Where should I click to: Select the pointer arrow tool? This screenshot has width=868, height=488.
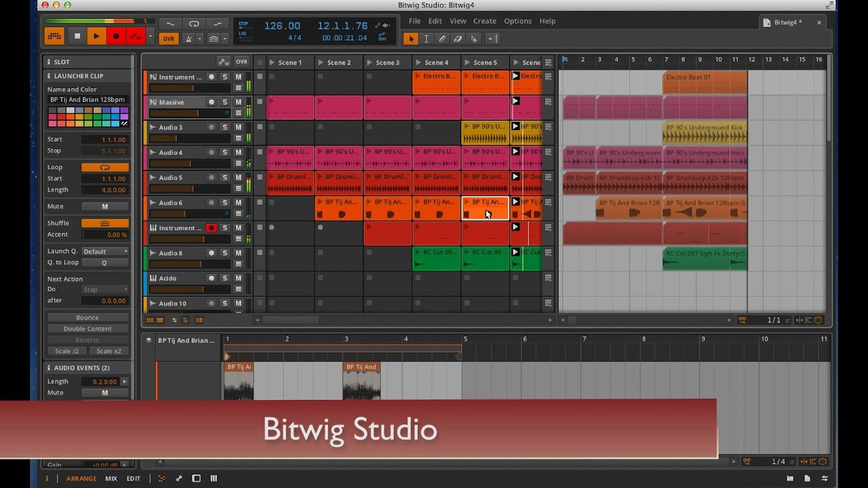tap(410, 39)
